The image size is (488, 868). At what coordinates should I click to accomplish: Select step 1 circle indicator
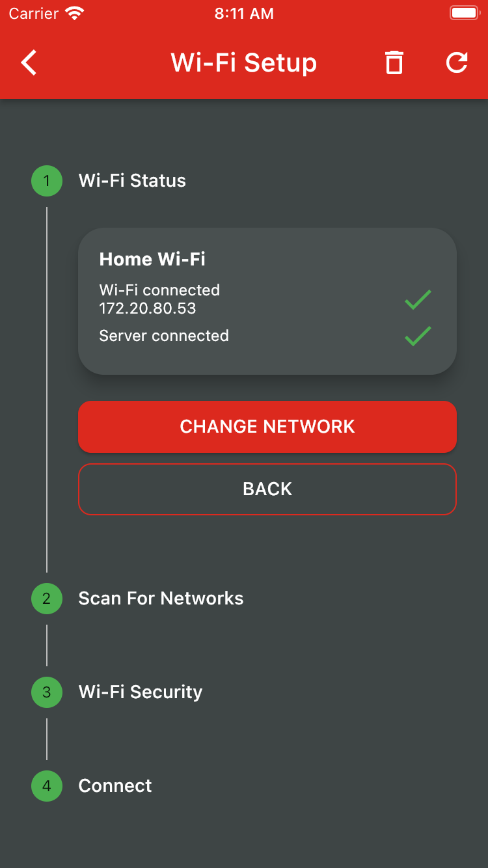point(47,181)
